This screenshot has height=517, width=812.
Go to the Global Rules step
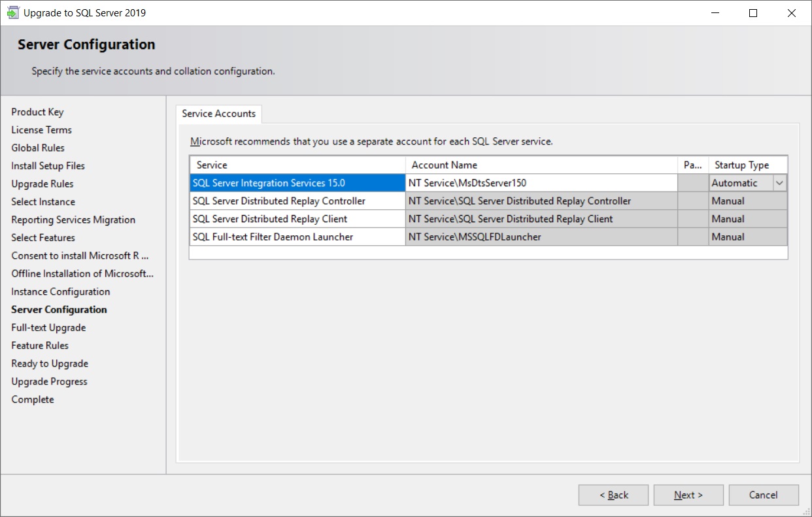tap(38, 148)
